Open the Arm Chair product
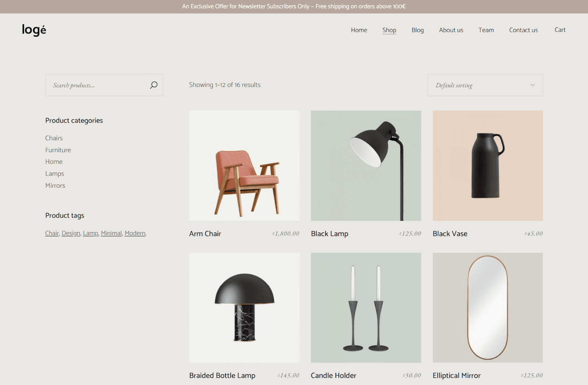The image size is (588, 385). pos(244,166)
